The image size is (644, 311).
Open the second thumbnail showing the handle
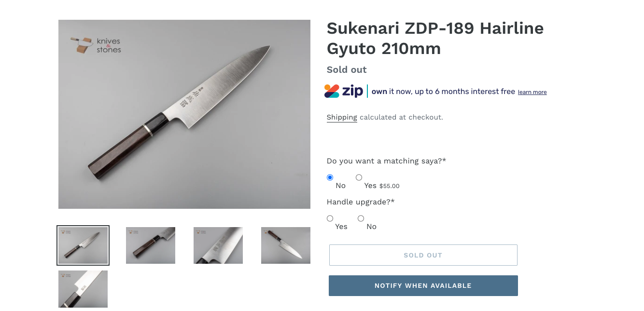click(150, 245)
